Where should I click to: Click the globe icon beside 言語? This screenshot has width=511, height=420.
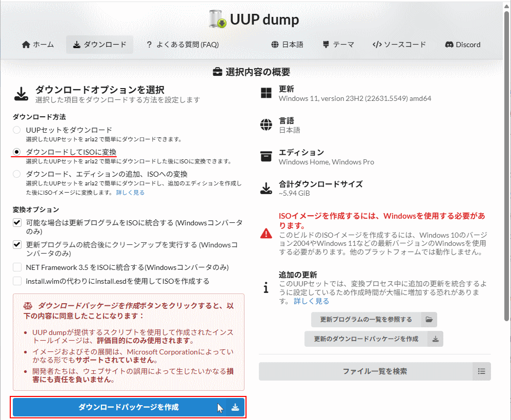[x=266, y=124]
